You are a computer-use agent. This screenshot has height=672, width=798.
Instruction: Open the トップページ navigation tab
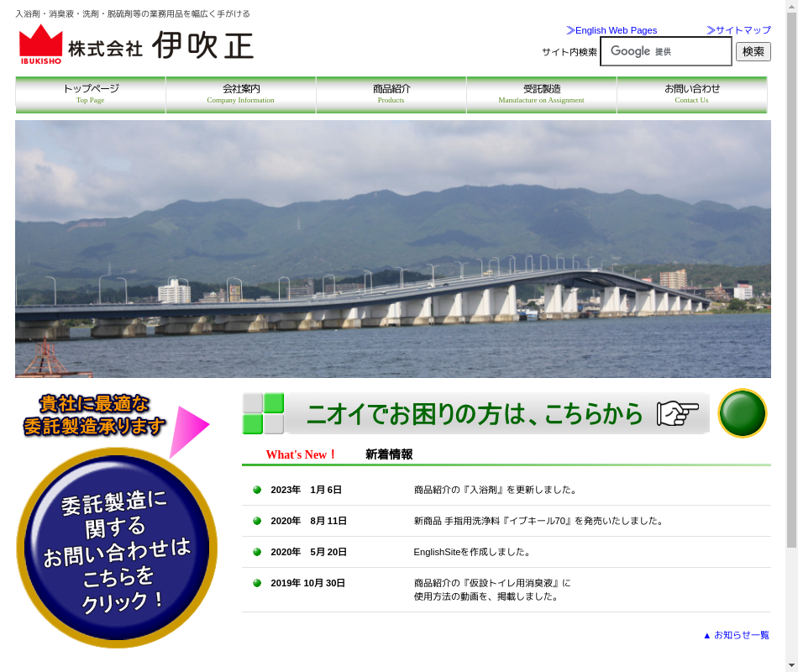(x=91, y=94)
